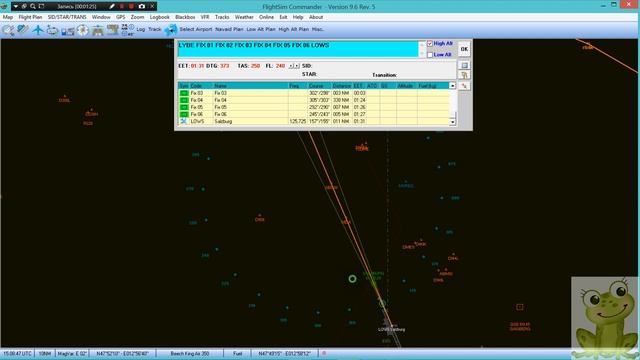
Task: Click the first map-search toolbar icon
Action: pyautogui.click(x=8, y=30)
